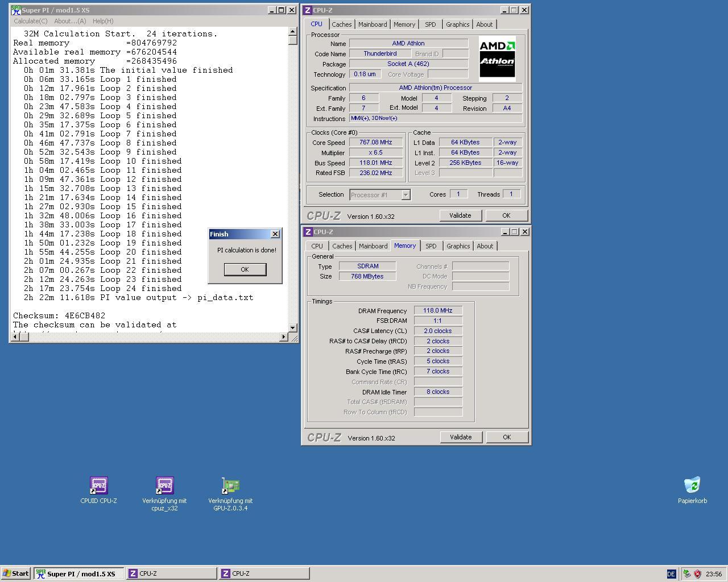Click the taskbar clock showing 23:56
Image resolution: width=728 pixels, height=582 pixels.
click(x=714, y=574)
